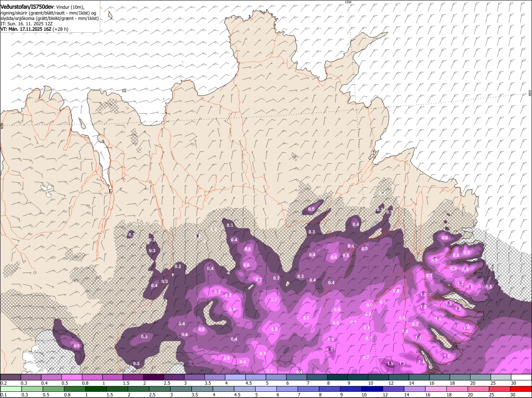Image resolution: width=532 pixels, height=398 pixels.
Task: Pick the lower legend swatch starting at 6
Action: 287,389
